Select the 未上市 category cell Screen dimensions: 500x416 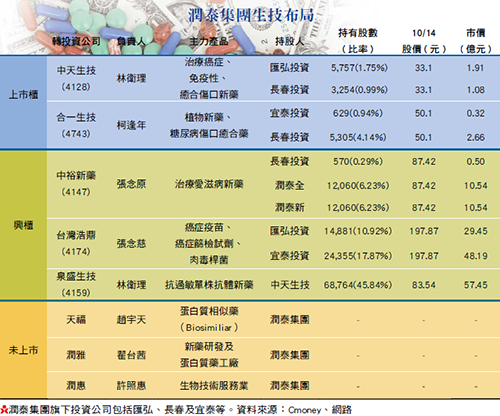tap(23, 350)
